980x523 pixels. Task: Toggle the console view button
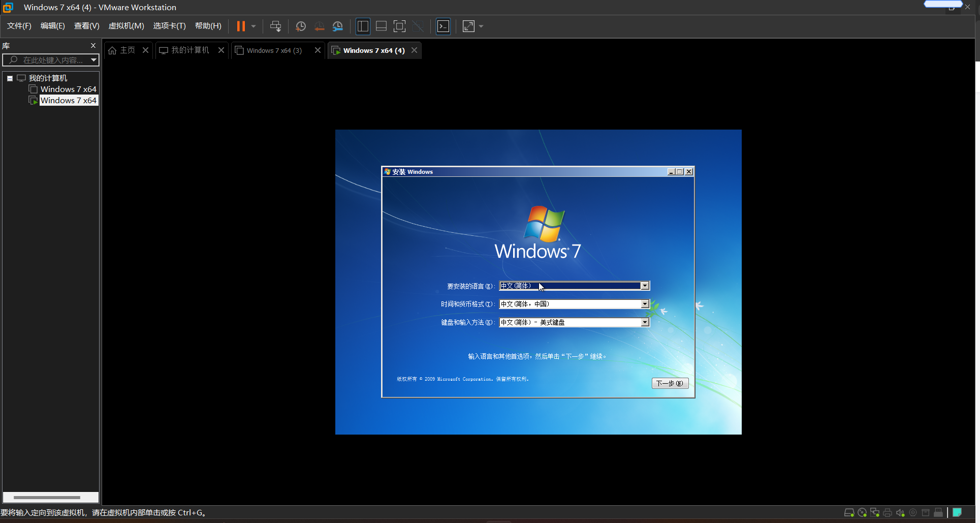[x=444, y=26]
